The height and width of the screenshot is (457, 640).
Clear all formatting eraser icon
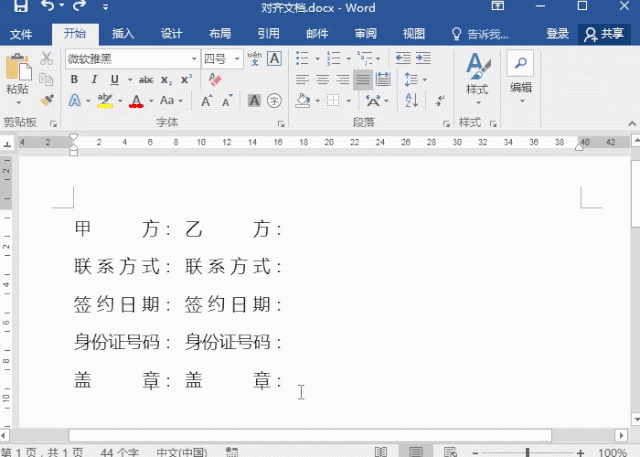215,80
